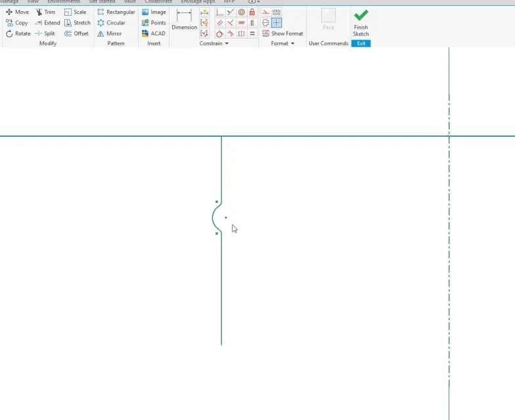Viewport: 515px width, 420px height.
Task: Activate the Dimension tool
Action: click(x=184, y=20)
